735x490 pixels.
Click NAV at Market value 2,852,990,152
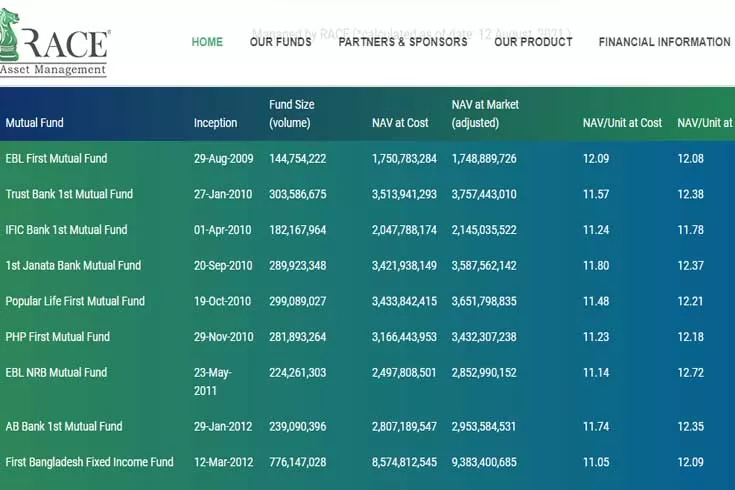coord(484,372)
